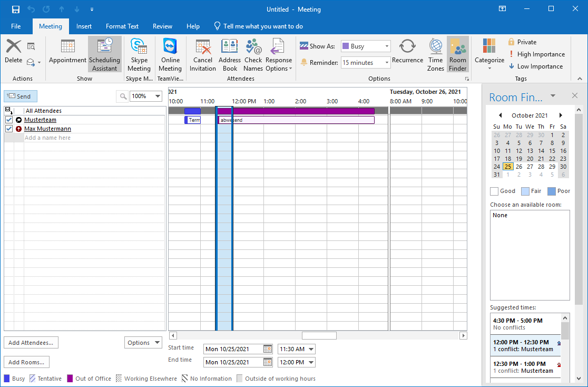This screenshot has width=588, height=387.
Task: Switch to the Format Text tab
Action: pyautogui.click(x=122, y=26)
